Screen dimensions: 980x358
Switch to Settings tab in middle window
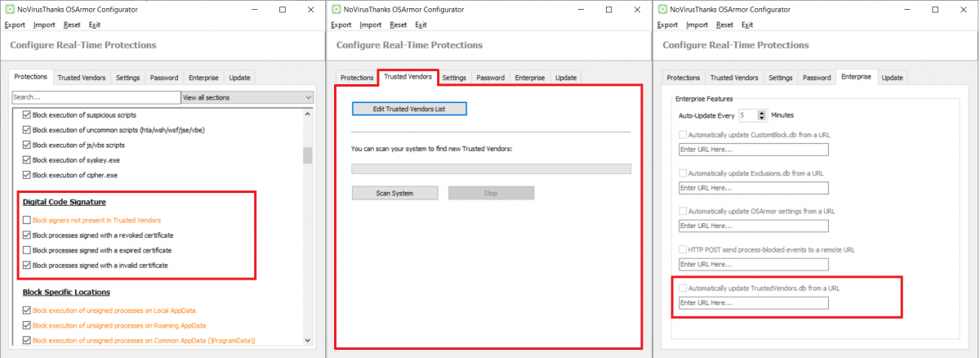(x=455, y=78)
